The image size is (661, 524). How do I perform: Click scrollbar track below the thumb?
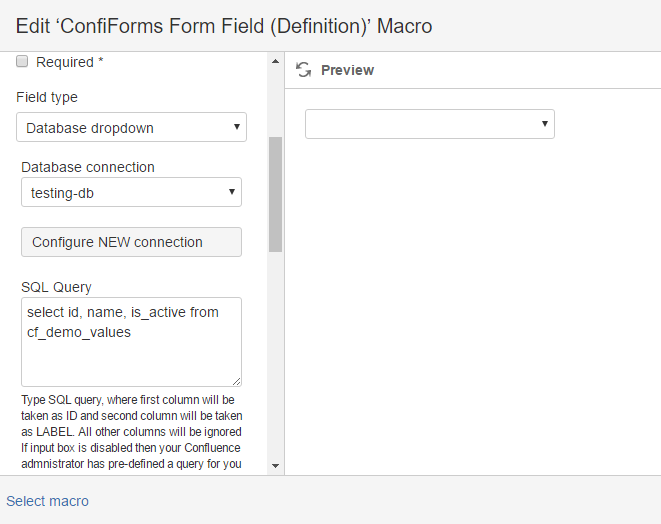coord(275,356)
